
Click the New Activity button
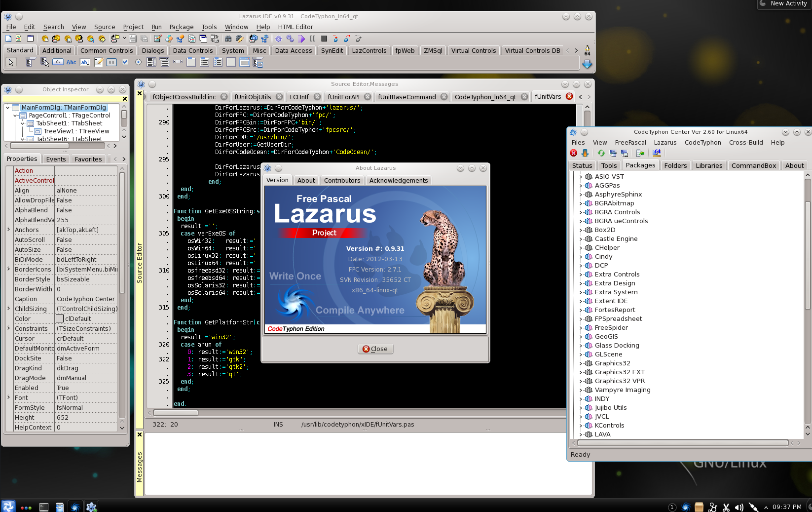(784, 4)
